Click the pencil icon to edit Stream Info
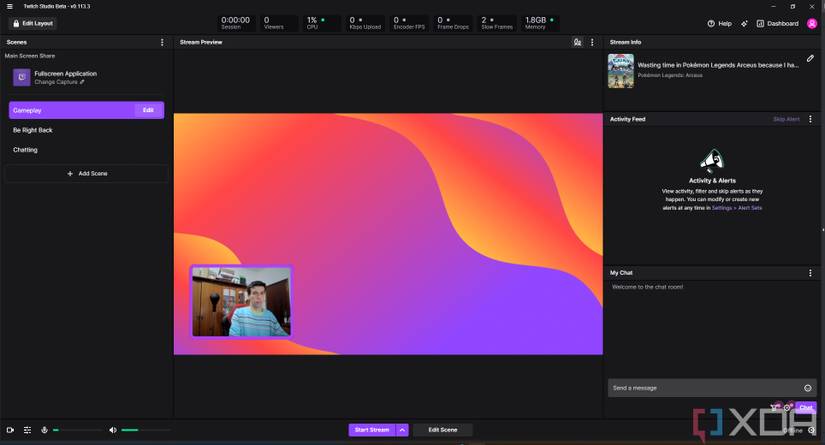825x445 pixels. click(810, 59)
